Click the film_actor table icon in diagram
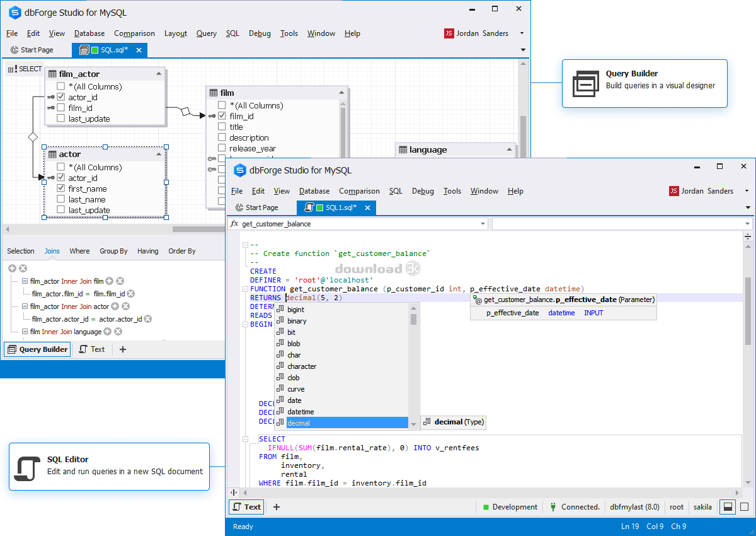Viewport: 756px width, 536px height. point(52,74)
